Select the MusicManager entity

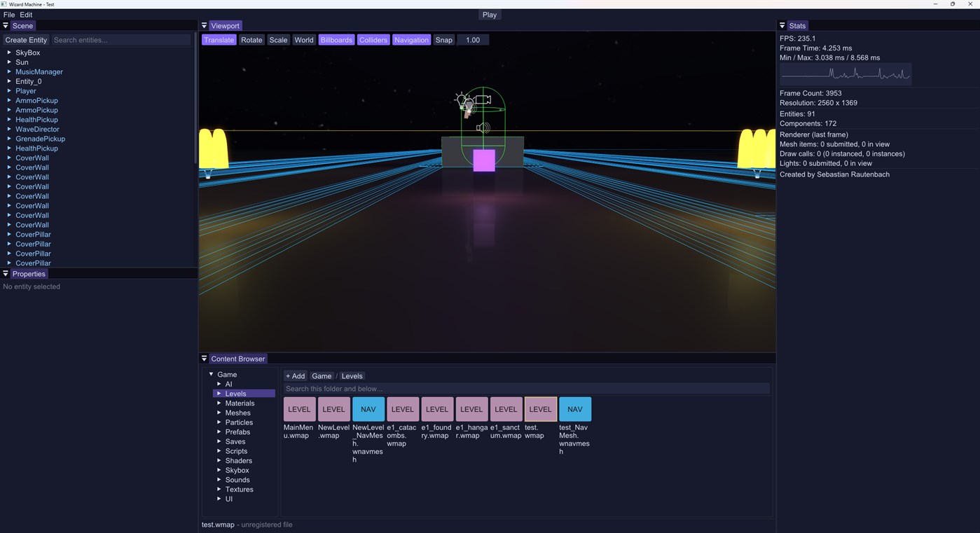[x=39, y=72]
